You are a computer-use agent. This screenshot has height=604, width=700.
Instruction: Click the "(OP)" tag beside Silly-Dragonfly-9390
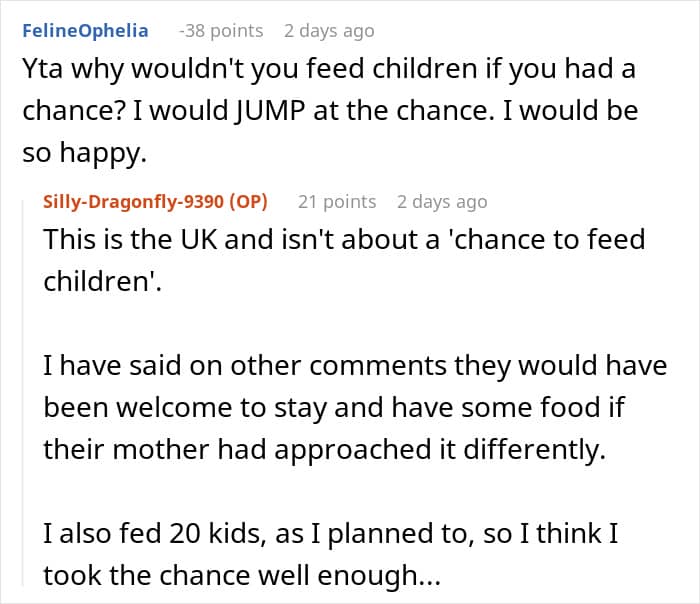248,201
